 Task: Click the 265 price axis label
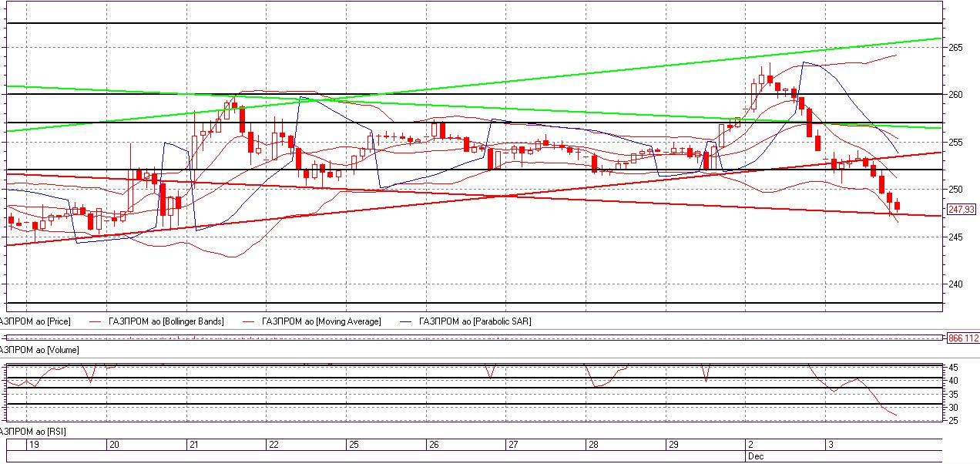coord(955,48)
